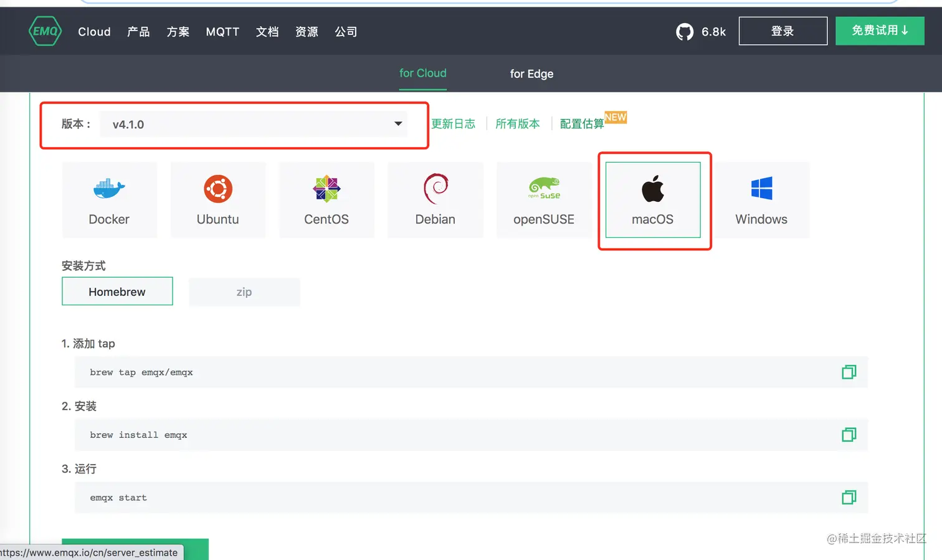942x560 pixels.
Task: Choose the CentOS platform card
Action: click(326, 200)
